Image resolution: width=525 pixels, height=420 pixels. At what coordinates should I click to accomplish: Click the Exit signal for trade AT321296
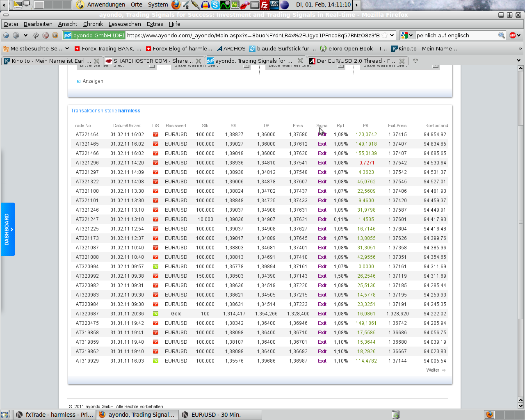click(322, 163)
